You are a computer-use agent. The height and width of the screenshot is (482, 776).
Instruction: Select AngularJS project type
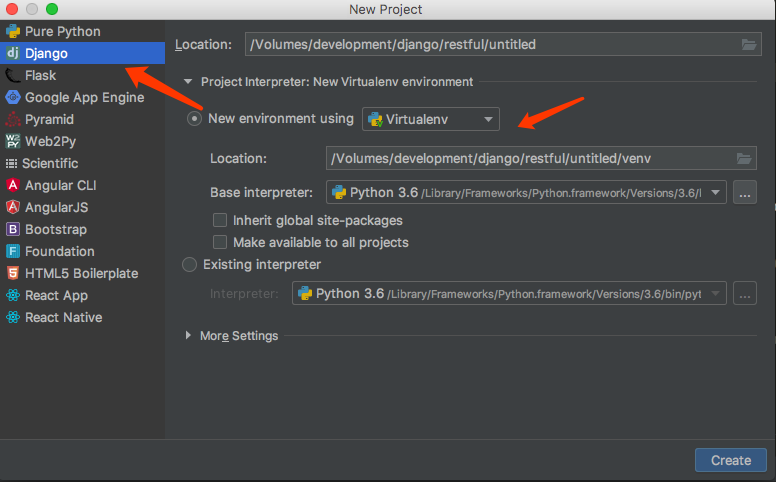[x=82, y=207]
